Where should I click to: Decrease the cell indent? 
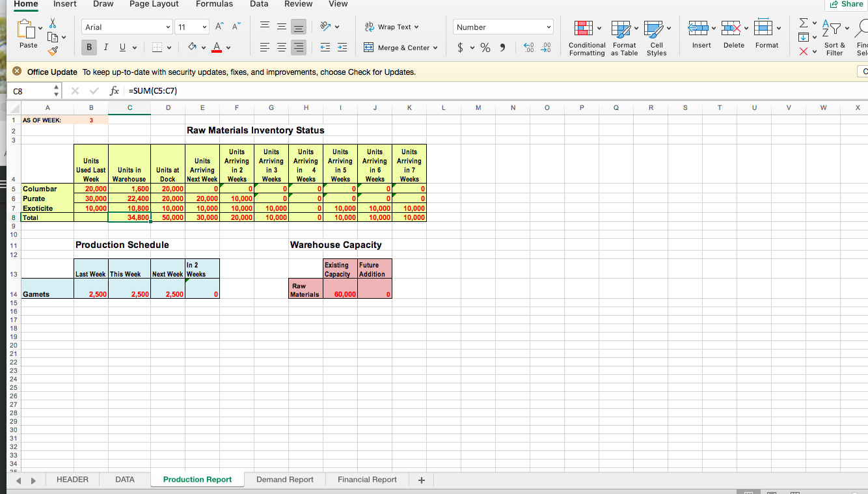pyautogui.click(x=325, y=48)
